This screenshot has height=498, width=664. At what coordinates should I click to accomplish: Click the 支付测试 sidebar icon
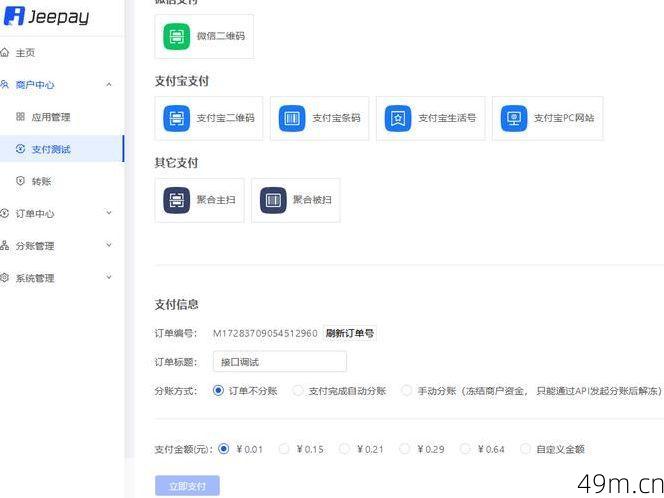[20, 149]
